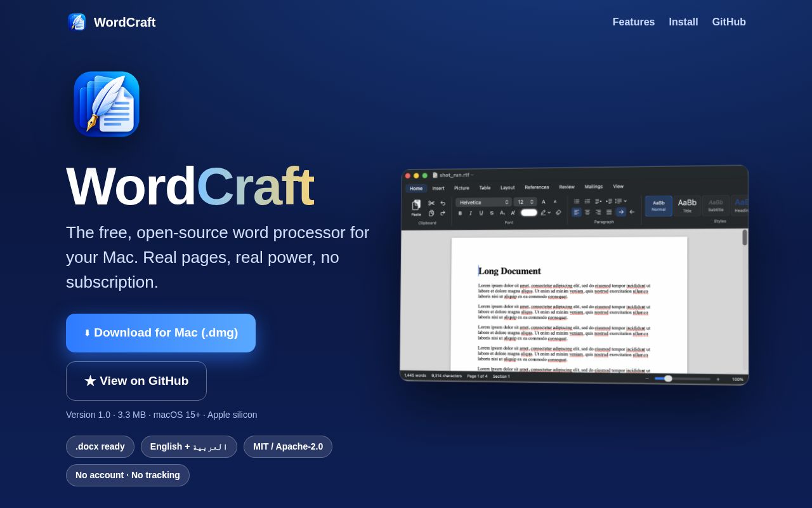Image resolution: width=812 pixels, height=508 pixels.
Task: Open the Helvetica font family dropdown
Action: pyautogui.click(x=484, y=202)
